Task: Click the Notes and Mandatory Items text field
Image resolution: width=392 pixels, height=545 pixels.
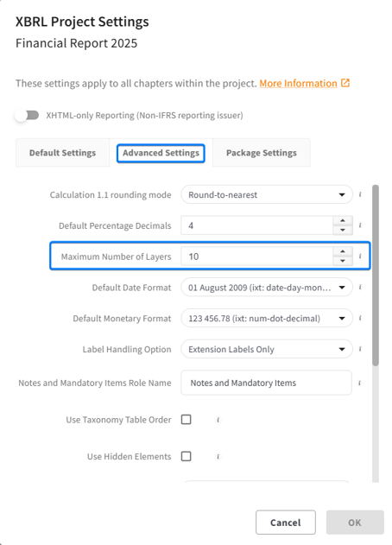Action: [x=266, y=383]
